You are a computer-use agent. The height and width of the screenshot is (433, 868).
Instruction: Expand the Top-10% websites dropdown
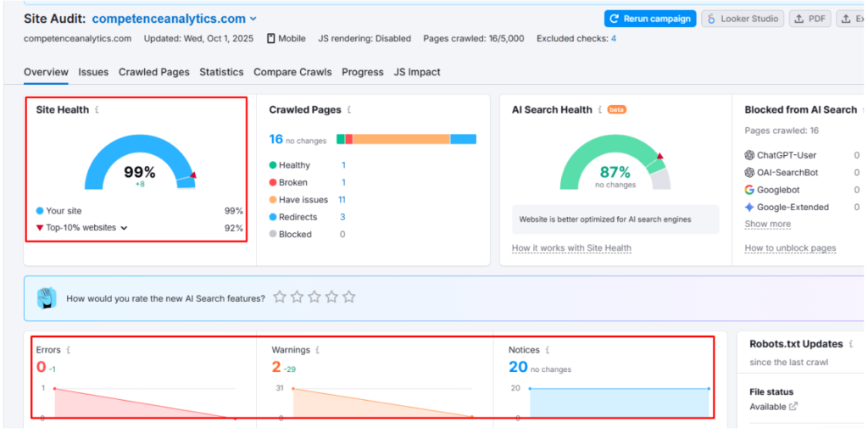coord(124,228)
